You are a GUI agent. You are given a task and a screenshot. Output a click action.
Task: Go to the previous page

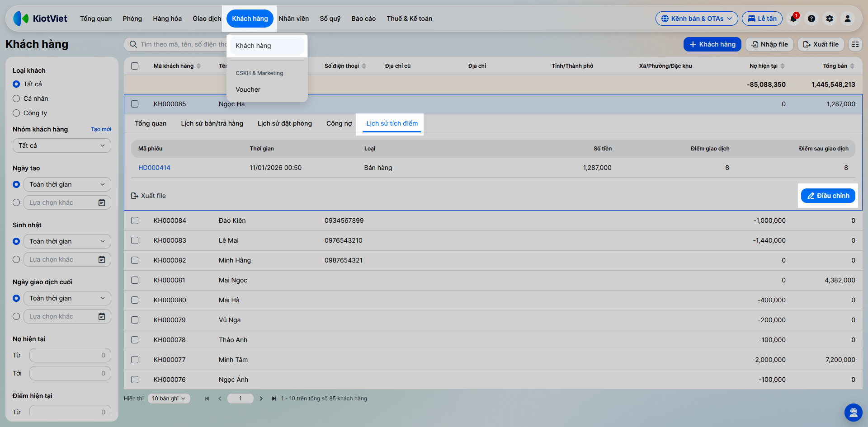click(220, 399)
